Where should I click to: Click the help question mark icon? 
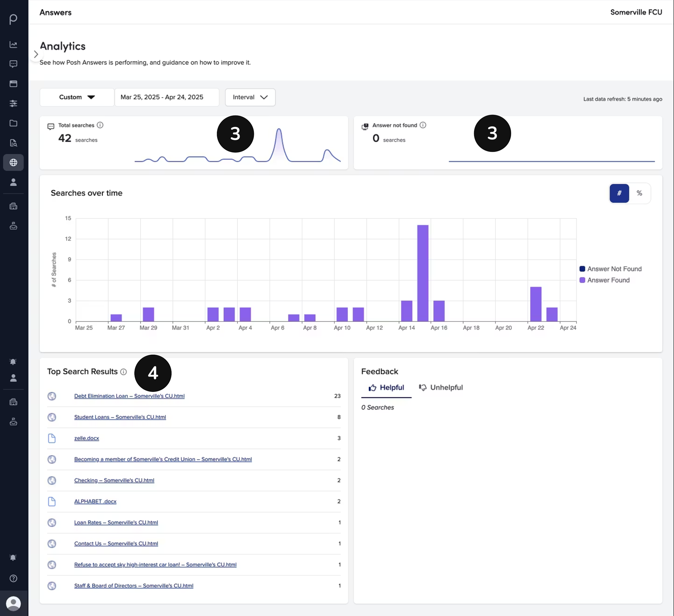click(13, 578)
